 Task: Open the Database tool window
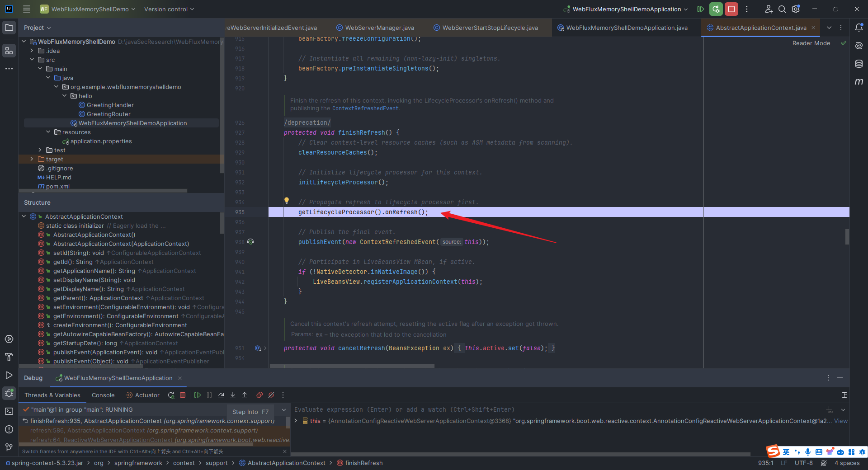click(x=859, y=64)
